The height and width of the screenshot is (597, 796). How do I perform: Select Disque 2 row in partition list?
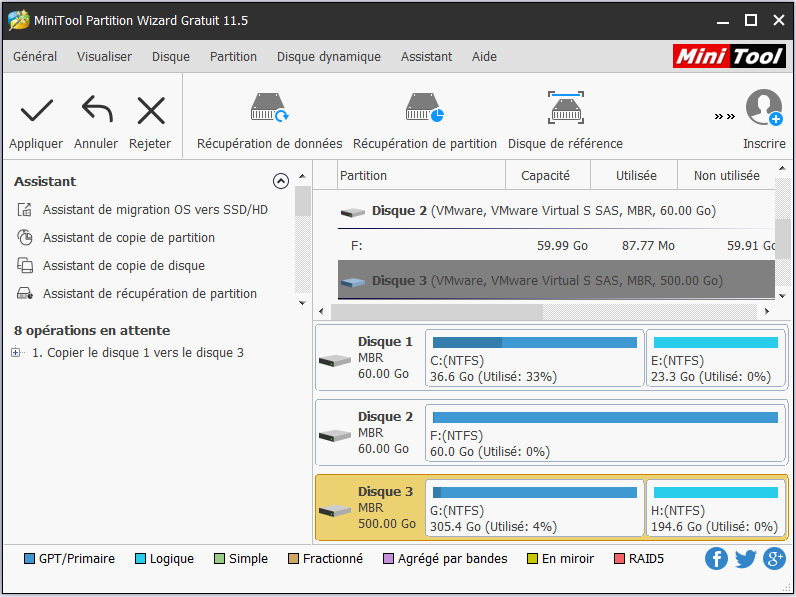(545, 211)
